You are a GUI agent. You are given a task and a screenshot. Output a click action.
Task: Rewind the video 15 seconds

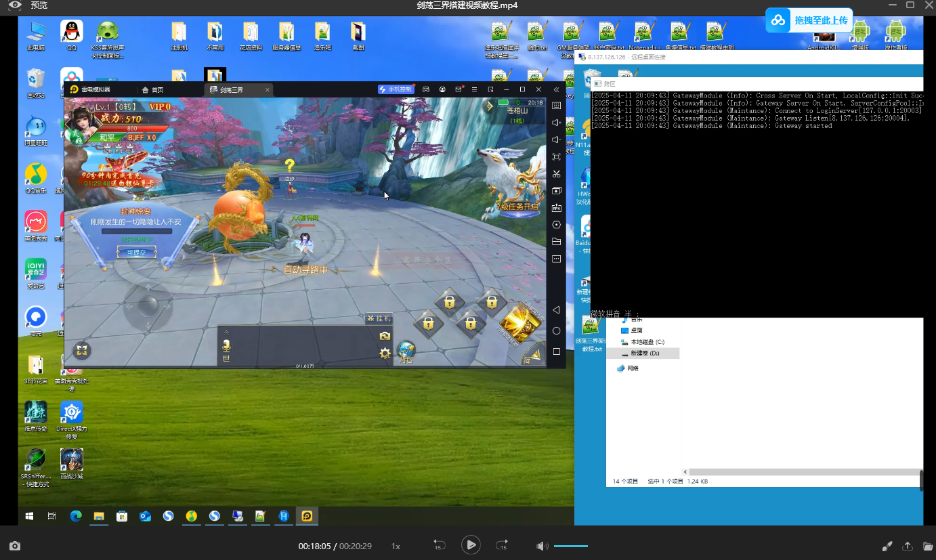tap(439, 545)
